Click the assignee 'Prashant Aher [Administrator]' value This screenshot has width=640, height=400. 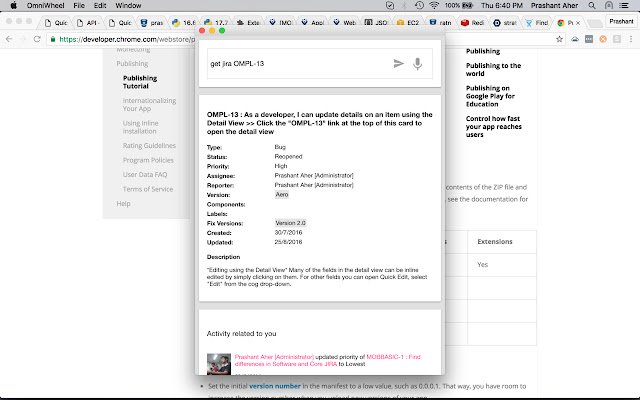(x=314, y=176)
